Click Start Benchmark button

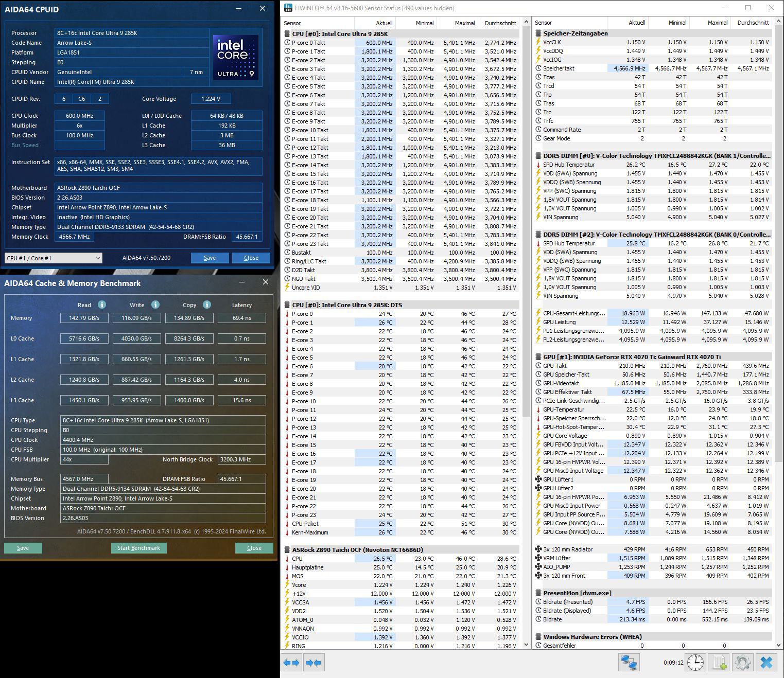138,548
